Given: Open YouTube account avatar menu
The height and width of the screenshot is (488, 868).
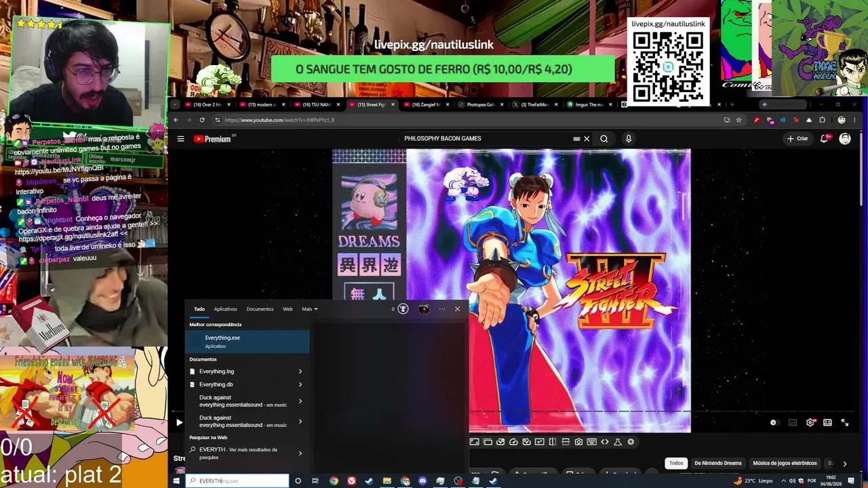Looking at the screenshot, I should coord(845,139).
